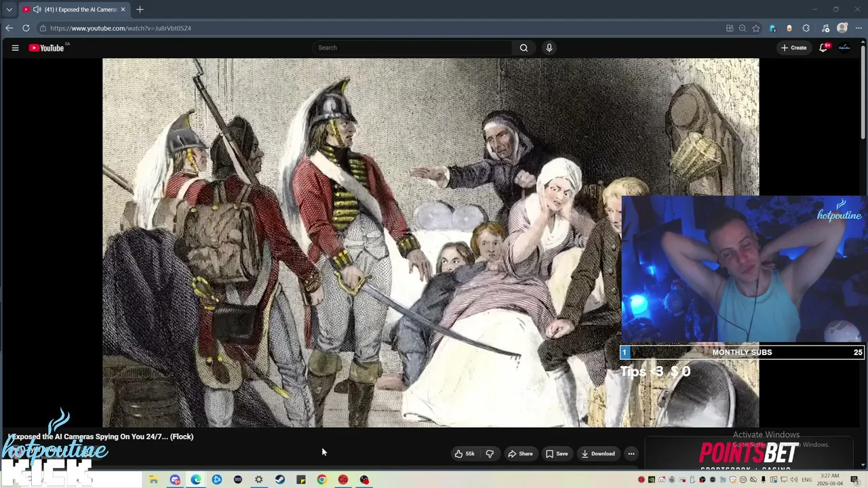Viewport: 868px width, 488px height.
Task: Open the app-available icon in address bar
Action: (x=730, y=28)
